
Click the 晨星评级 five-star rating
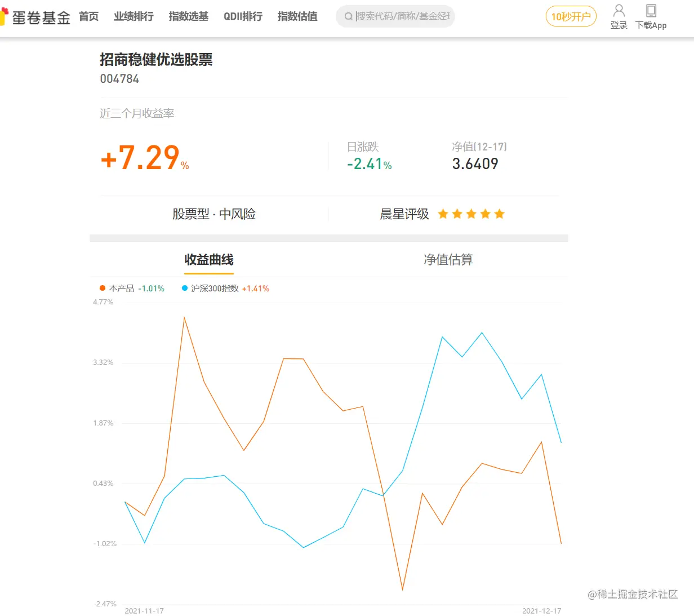tap(471, 214)
